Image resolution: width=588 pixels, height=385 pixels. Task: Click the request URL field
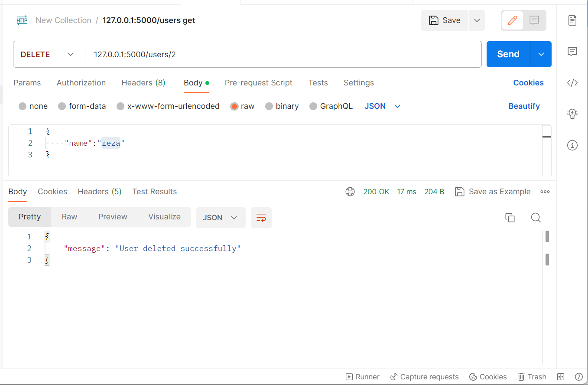pyautogui.click(x=283, y=54)
